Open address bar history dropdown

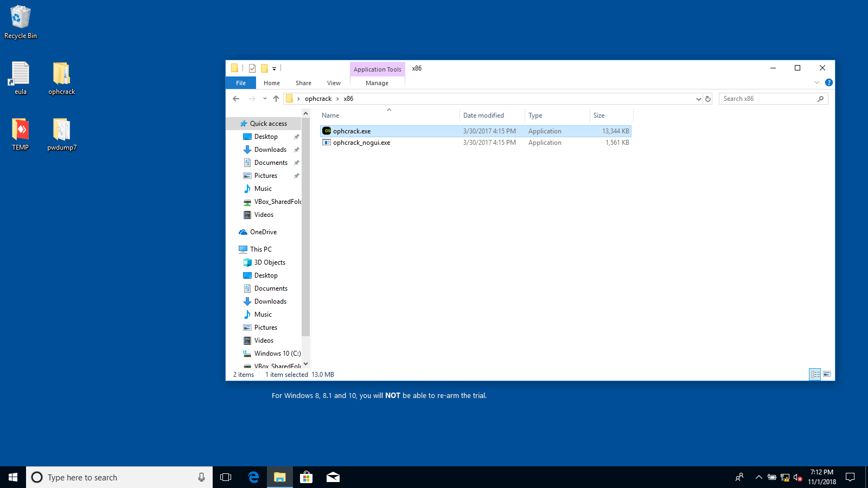698,99
